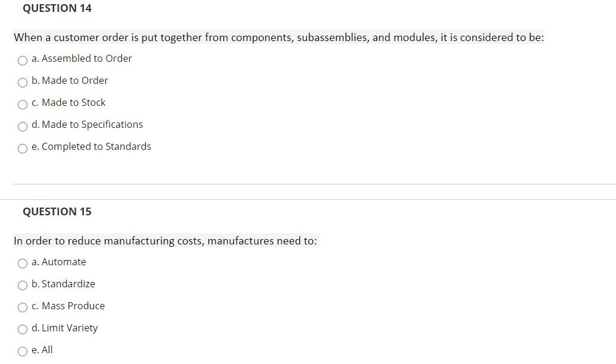This screenshot has height=364, width=616.
Task: Click the 'Standardize' option label
Action: [66, 284]
